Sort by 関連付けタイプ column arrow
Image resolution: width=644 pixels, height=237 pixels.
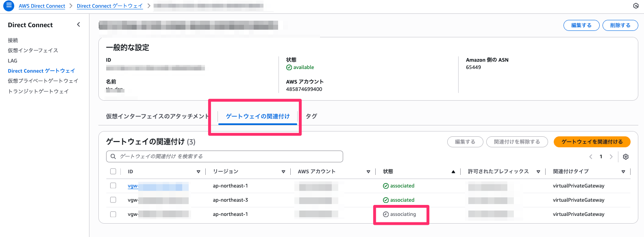coord(623,172)
